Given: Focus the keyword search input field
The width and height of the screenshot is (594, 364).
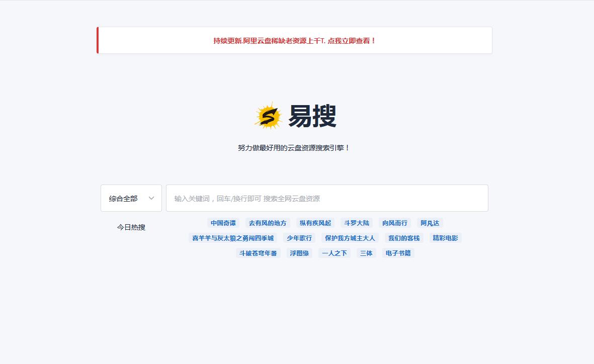Looking at the screenshot, I should click(327, 198).
